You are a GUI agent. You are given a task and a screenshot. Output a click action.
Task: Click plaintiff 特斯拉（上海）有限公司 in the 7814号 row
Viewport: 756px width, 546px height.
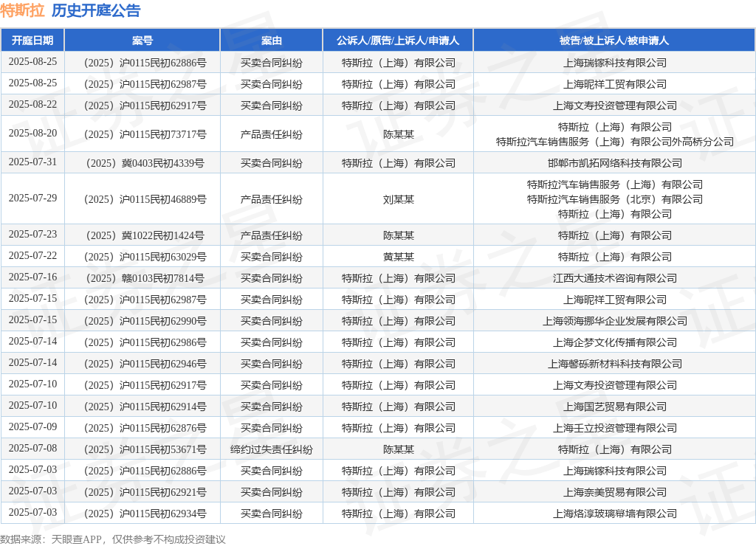click(398, 279)
